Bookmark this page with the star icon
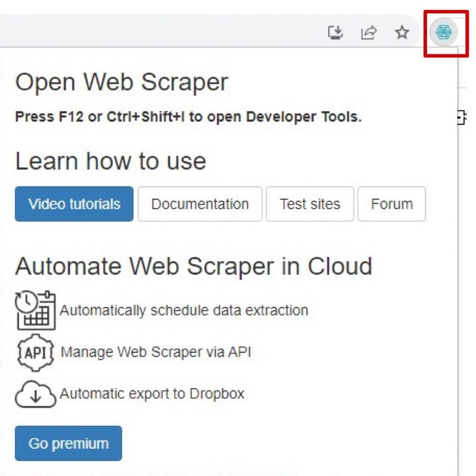 pyautogui.click(x=402, y=32)
